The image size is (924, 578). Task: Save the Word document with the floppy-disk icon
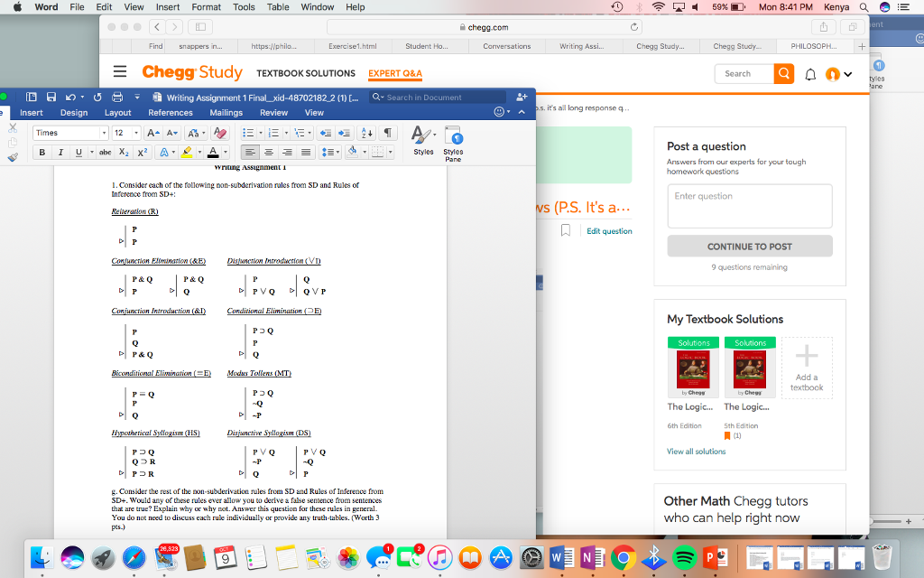coord(51,98)
